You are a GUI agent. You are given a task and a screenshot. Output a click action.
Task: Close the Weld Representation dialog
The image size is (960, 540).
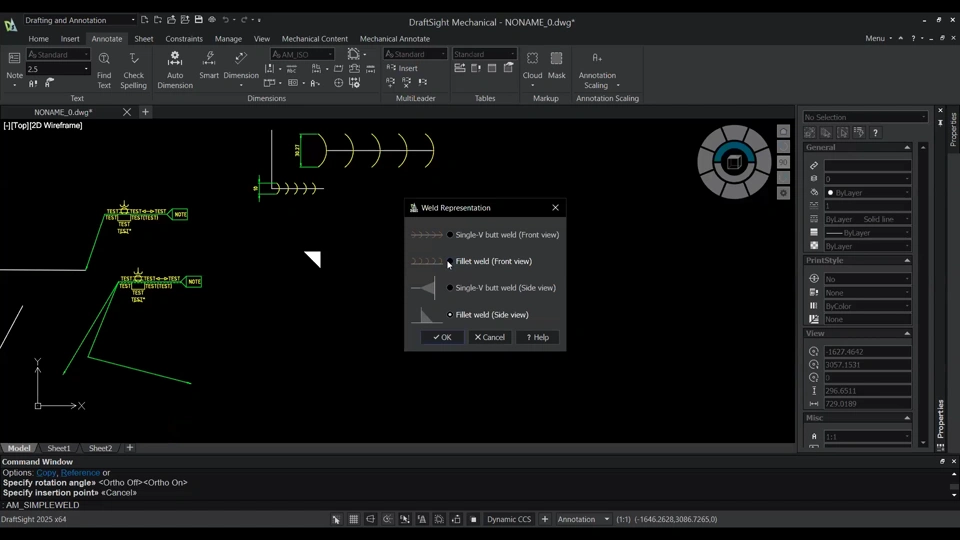point(555,208)
